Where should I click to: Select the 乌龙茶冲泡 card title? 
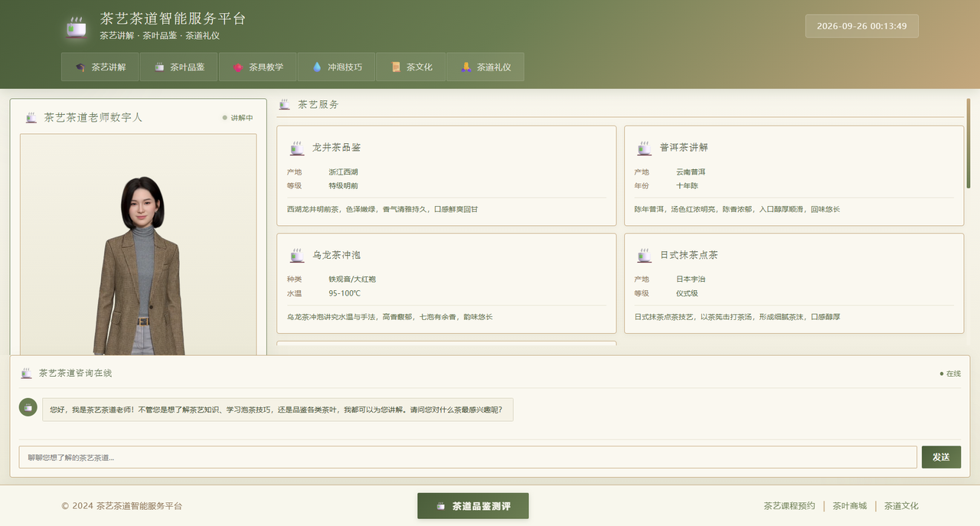tap(336, 255)
